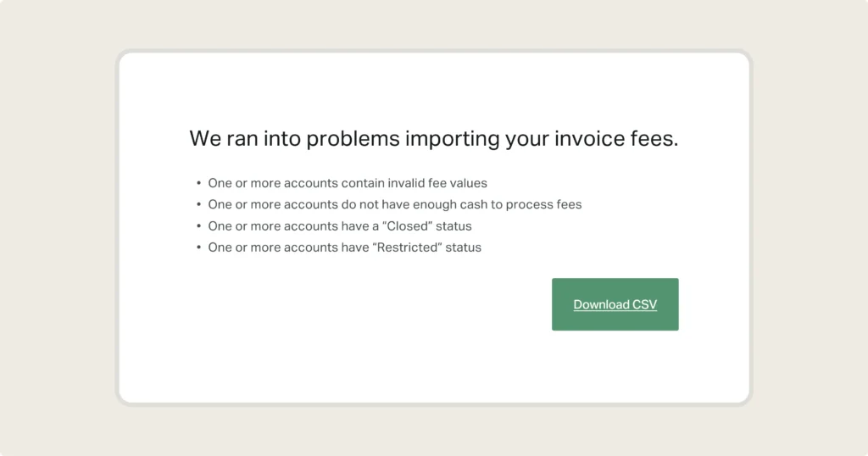Click the word "your" in the heading
This screenshot has width=868, height=456.
pos(527,139)
